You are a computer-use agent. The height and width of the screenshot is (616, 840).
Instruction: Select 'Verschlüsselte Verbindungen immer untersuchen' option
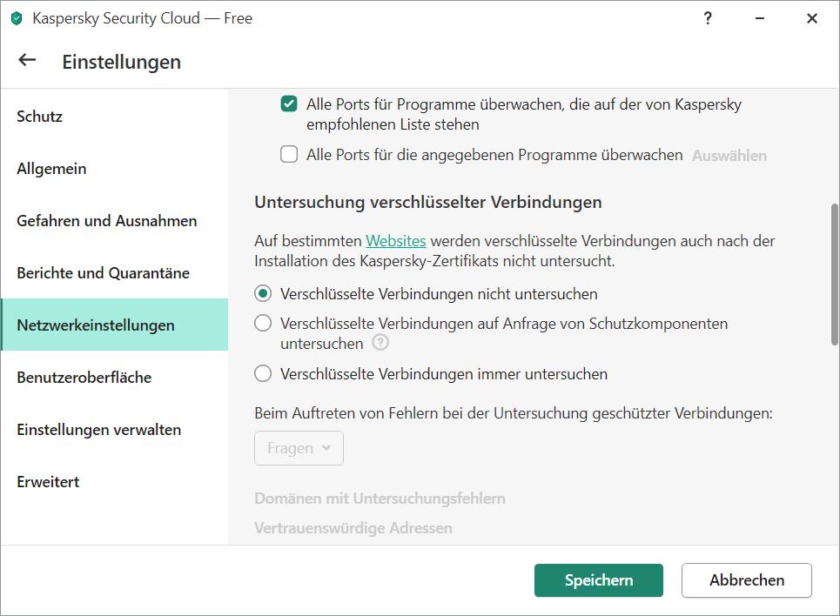tap(263, 373)
